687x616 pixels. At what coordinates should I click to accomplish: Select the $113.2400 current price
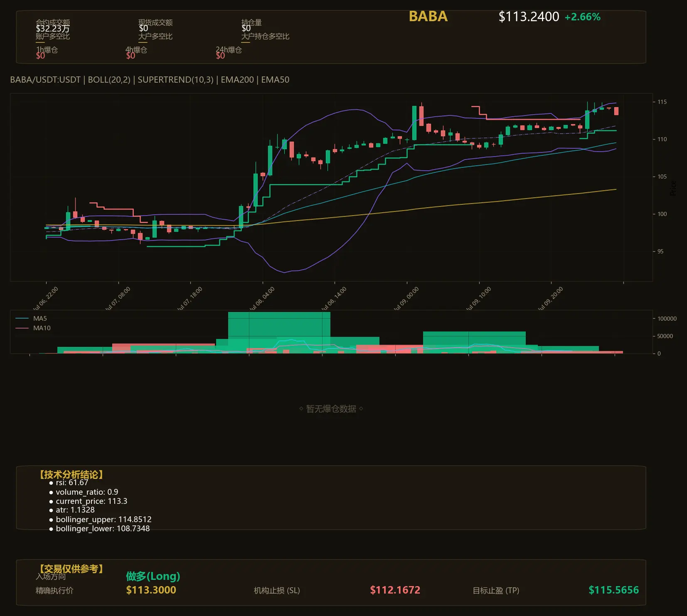coord(529,17)
